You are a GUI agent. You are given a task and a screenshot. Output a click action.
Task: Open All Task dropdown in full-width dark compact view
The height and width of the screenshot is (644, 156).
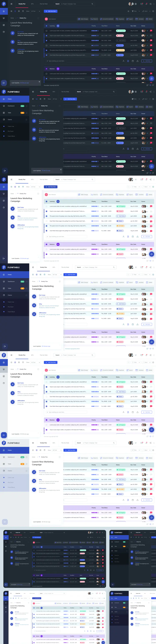(x=36, y=11)
